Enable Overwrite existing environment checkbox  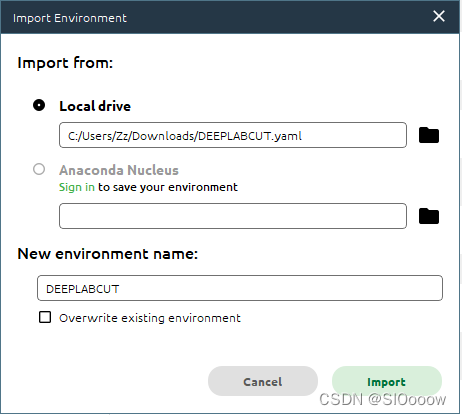tap(45, 317)
